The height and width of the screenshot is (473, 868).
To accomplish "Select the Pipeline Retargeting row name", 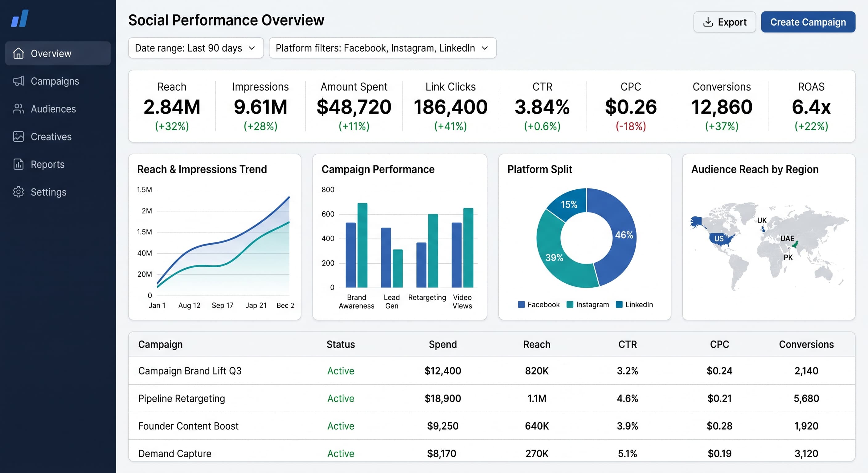I will click(x=182, y=398).
